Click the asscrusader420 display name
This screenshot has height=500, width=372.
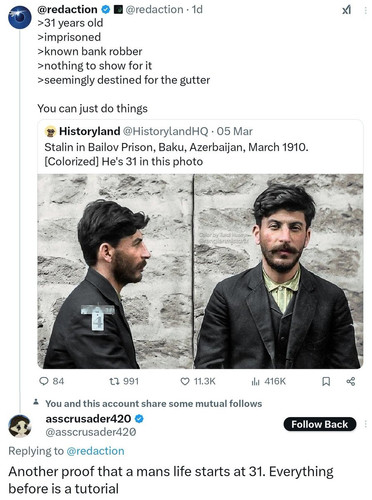[88, 419]
